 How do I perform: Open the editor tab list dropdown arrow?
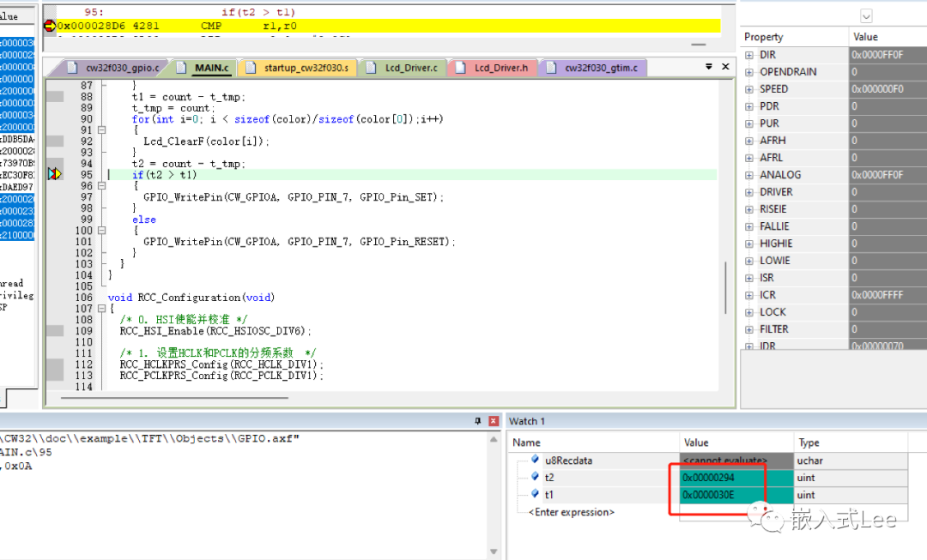point(709,67)
